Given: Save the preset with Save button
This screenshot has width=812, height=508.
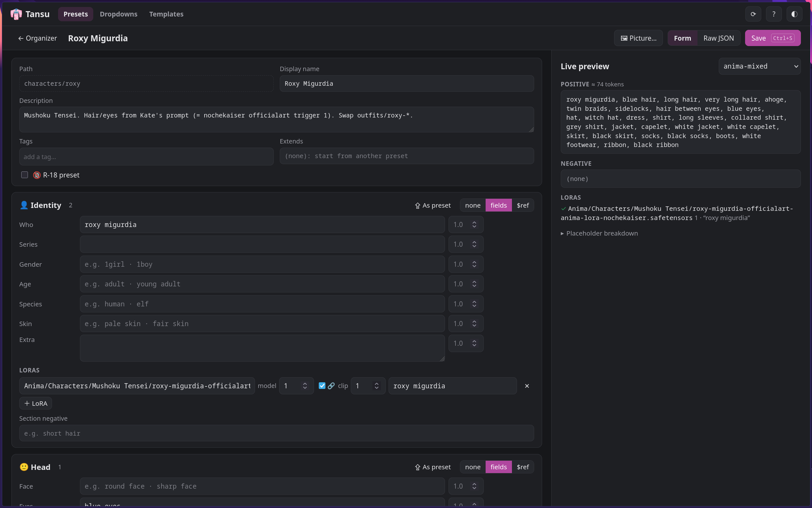Looking at the screenshot, I should pyautogui.click(x=773, y=38).
